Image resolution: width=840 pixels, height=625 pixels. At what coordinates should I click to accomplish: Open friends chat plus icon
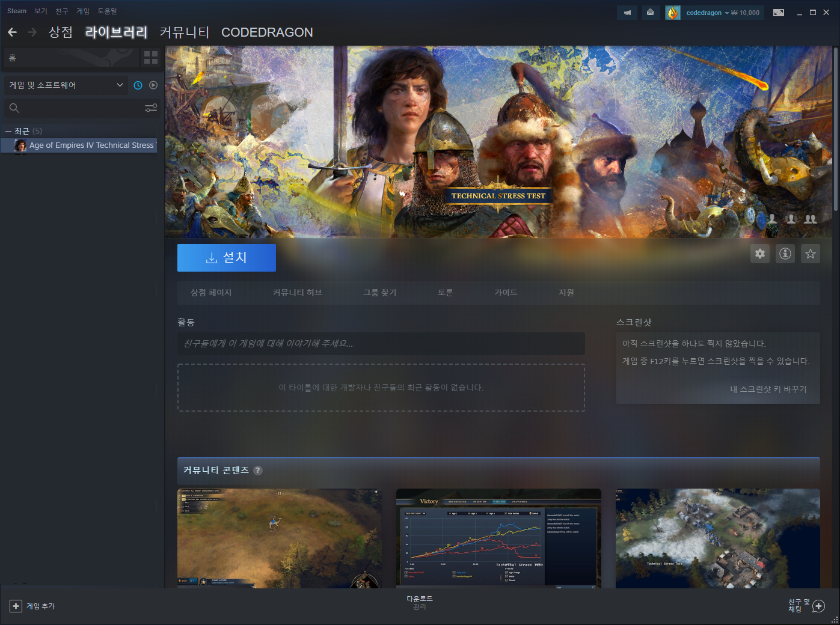pos(818,606)
